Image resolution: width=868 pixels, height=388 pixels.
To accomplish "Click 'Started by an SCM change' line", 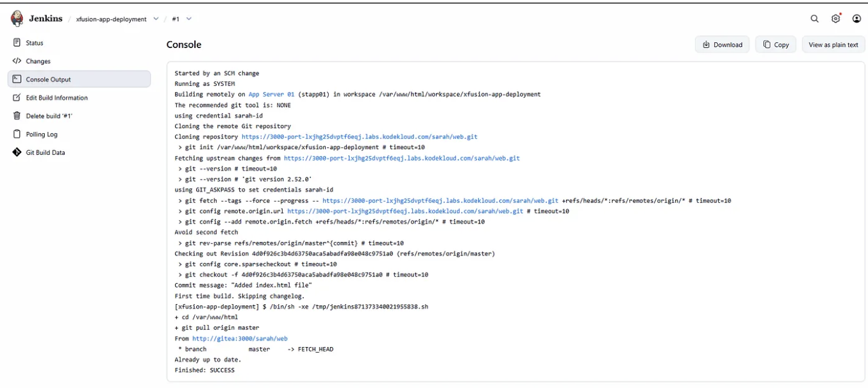I will [217, 73].
